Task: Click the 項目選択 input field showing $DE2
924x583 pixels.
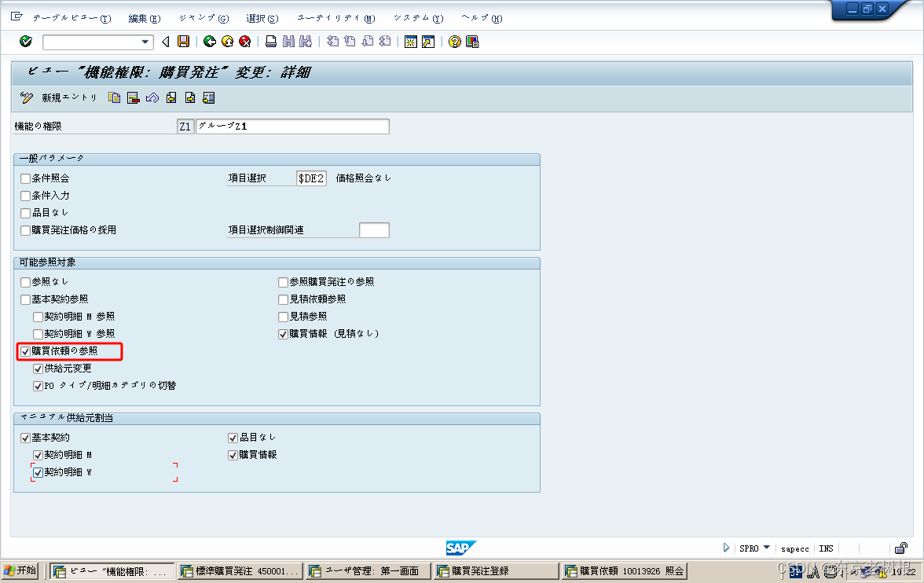Action: pos(310,178)
